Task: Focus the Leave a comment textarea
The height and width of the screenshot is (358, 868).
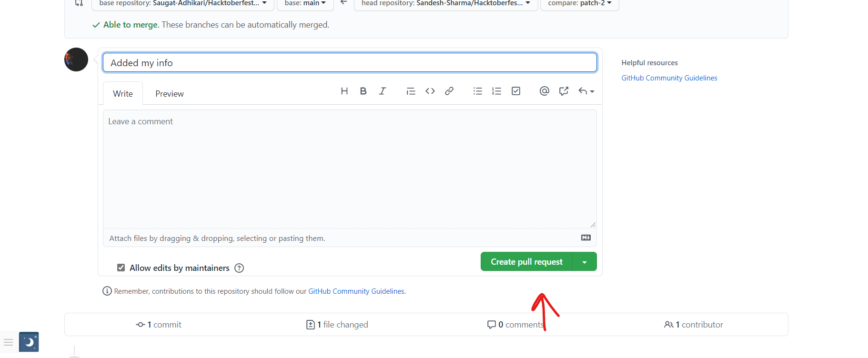Action: (350, 169)
